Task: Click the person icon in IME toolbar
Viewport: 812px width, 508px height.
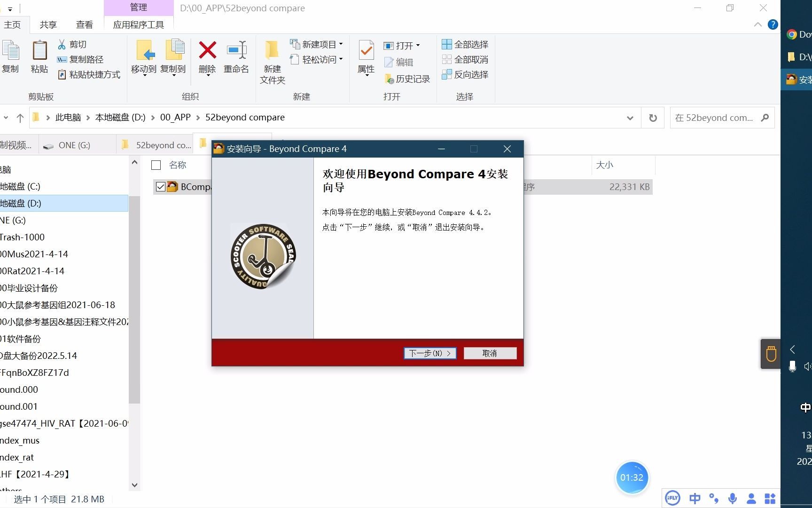Action: pos(751,498)
